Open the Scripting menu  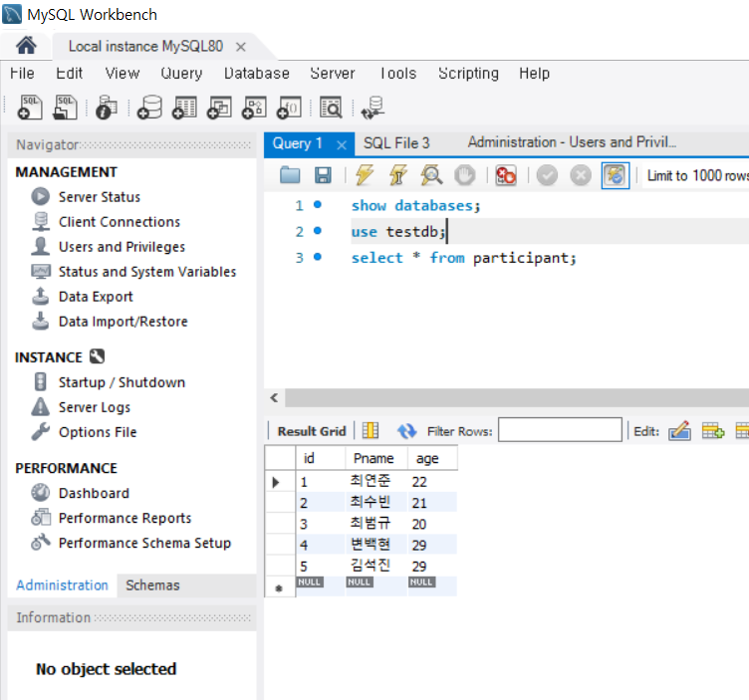[468, 74]
